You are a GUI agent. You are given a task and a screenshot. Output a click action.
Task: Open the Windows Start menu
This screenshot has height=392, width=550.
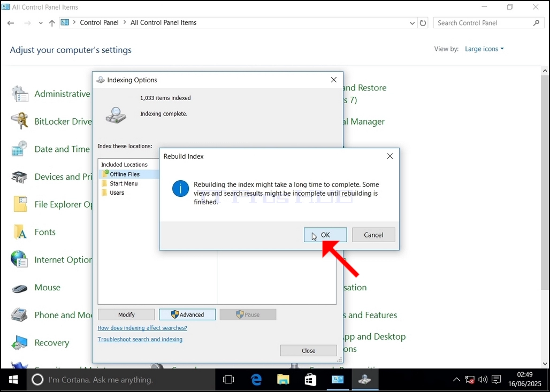tap(13, 380)
